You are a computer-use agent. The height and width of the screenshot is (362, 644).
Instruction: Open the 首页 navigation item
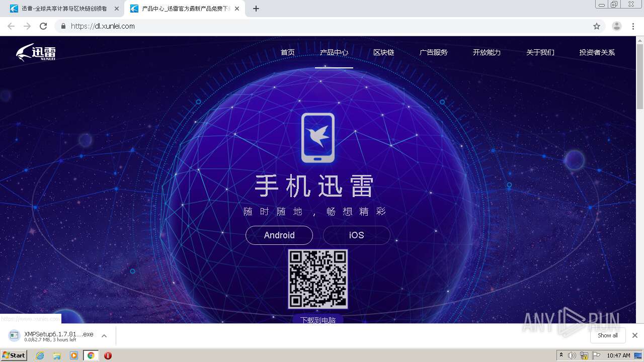click(x=288, y=52)
